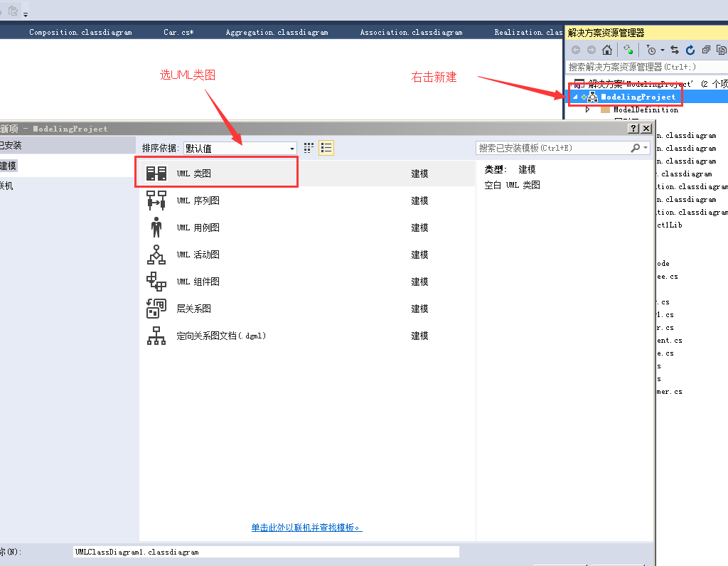Expand the ModelDefinition folder node
Image resolution: width=728 pixels, height=566 pixels.
click(587, 110)
